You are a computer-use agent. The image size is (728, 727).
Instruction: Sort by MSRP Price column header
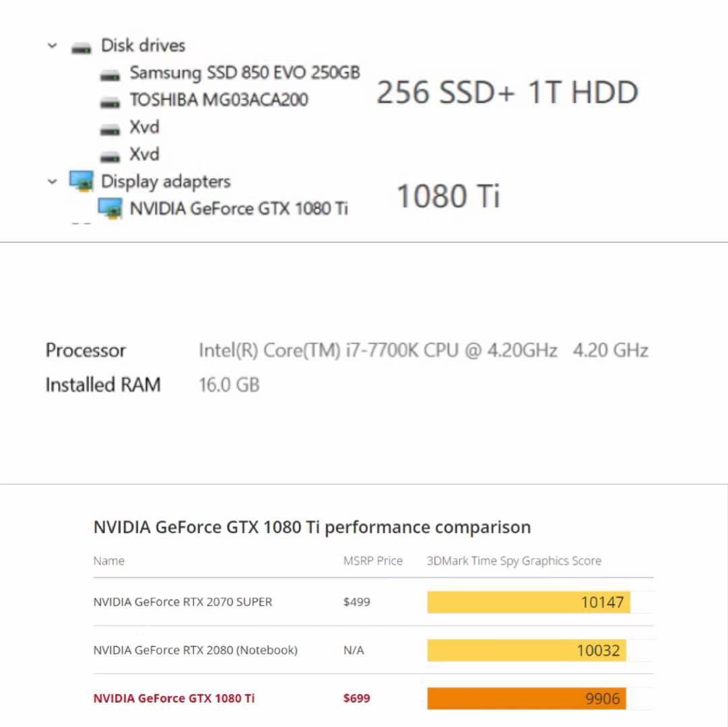point(372,561)
